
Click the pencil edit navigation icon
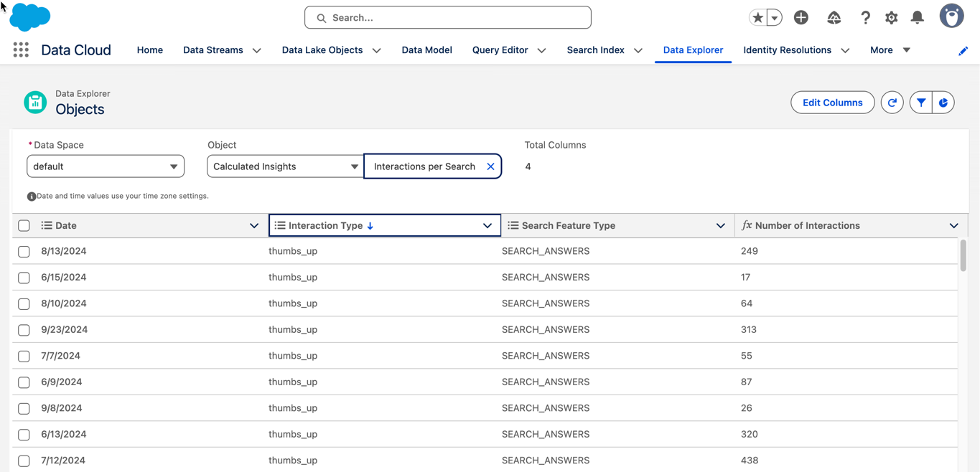point(963,50)
